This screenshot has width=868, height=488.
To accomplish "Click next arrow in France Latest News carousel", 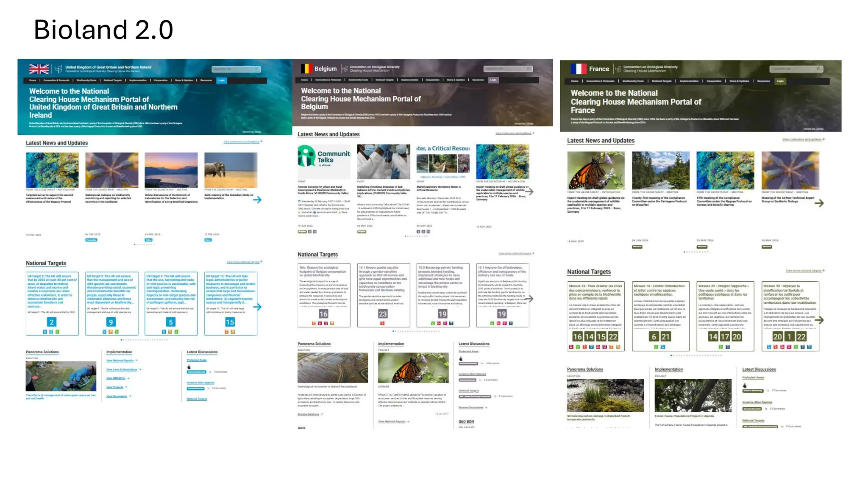I will [x=819, y=203].
